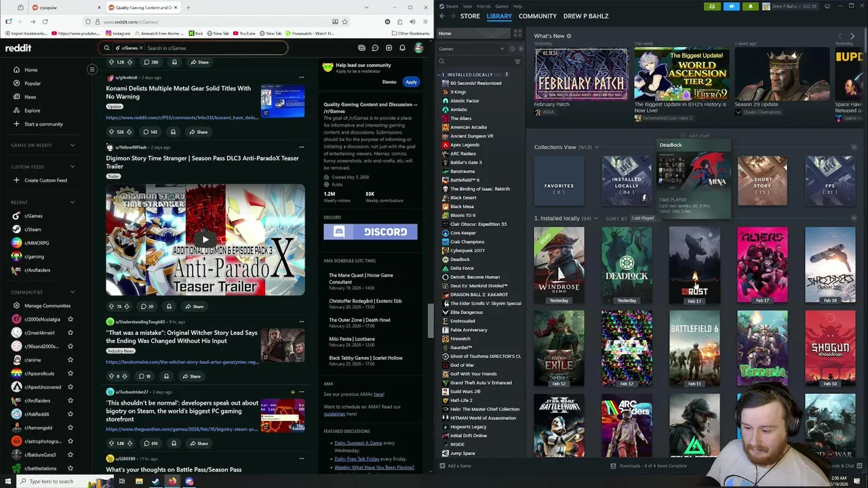Click Steam library recent activity clock icon
Viewport: 868px width, 488px height.
(x=512, y=49)
